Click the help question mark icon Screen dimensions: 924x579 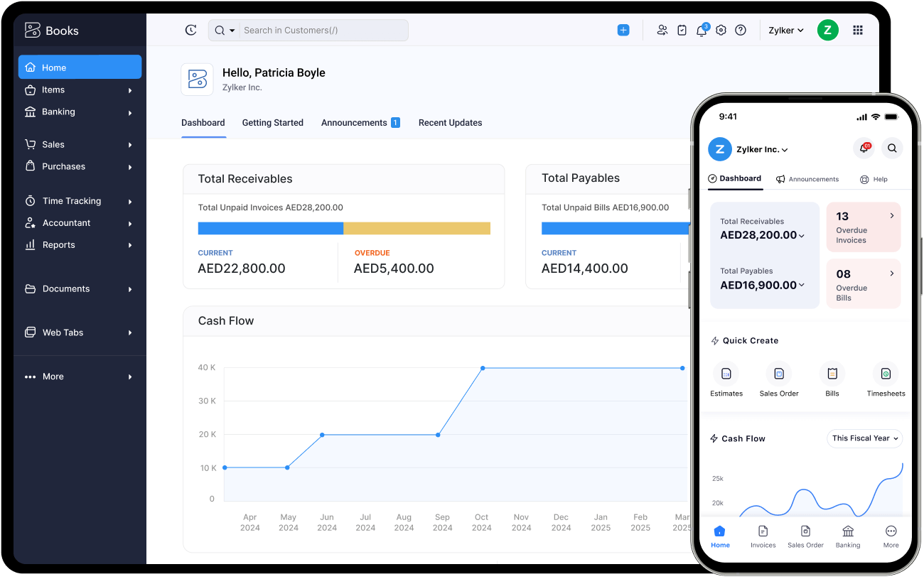coord(740,30)
